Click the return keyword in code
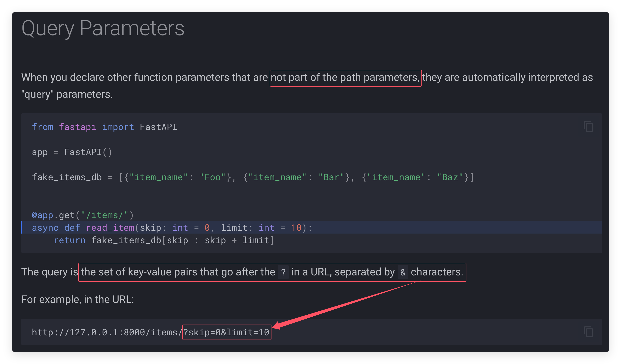The image size is (621, 364). [69, 240]
